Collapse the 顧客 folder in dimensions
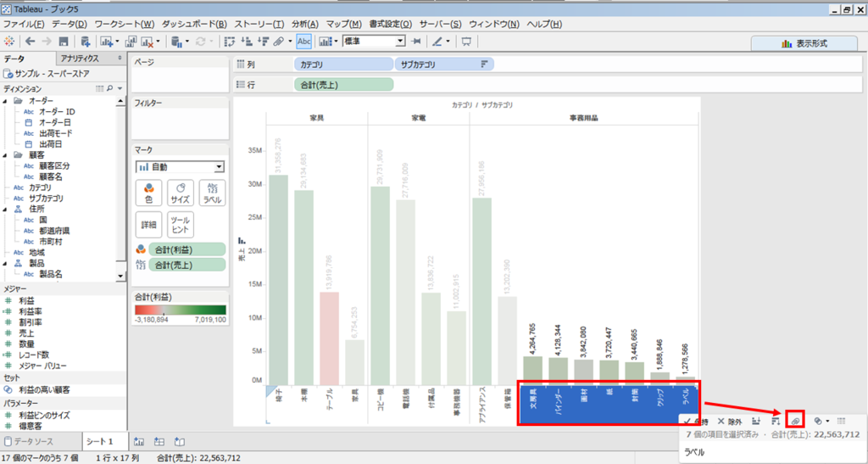The image size is (868, 464). [x=5, y=155]
